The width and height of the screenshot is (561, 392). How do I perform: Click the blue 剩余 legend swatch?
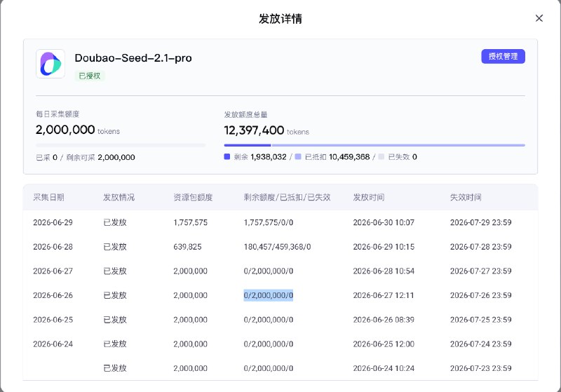[227, 156]
